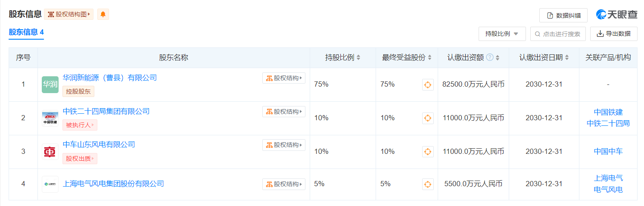Select the 股东信息 4 tab

coord(26,32)
